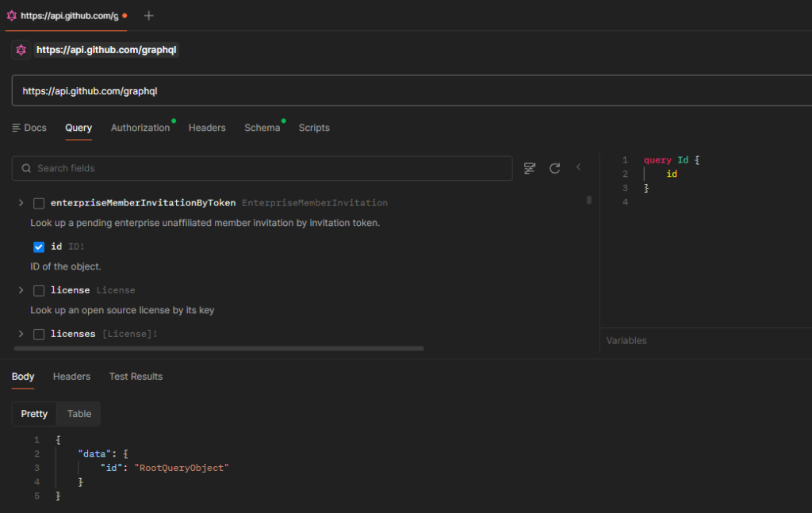Select the response Body tab
The width and height of the screenshot is (812, 513).
23,377
